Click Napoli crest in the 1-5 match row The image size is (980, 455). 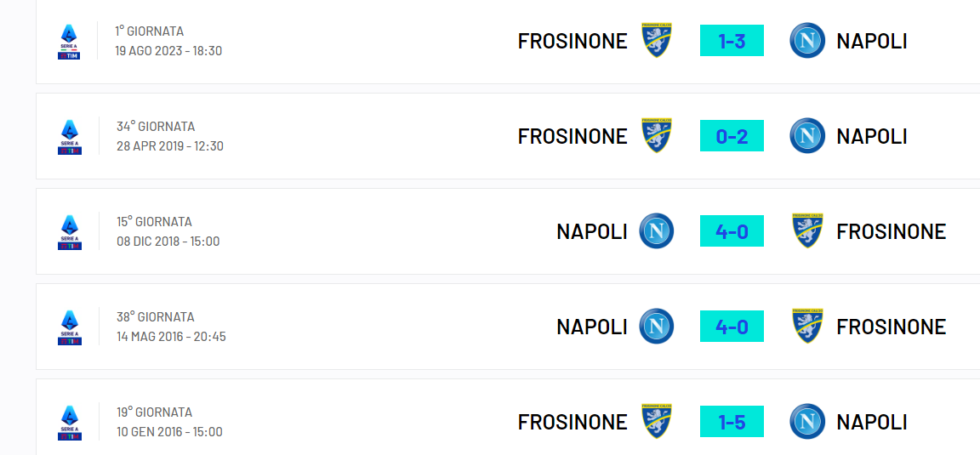pyautogui.click(x=806, y=422)
